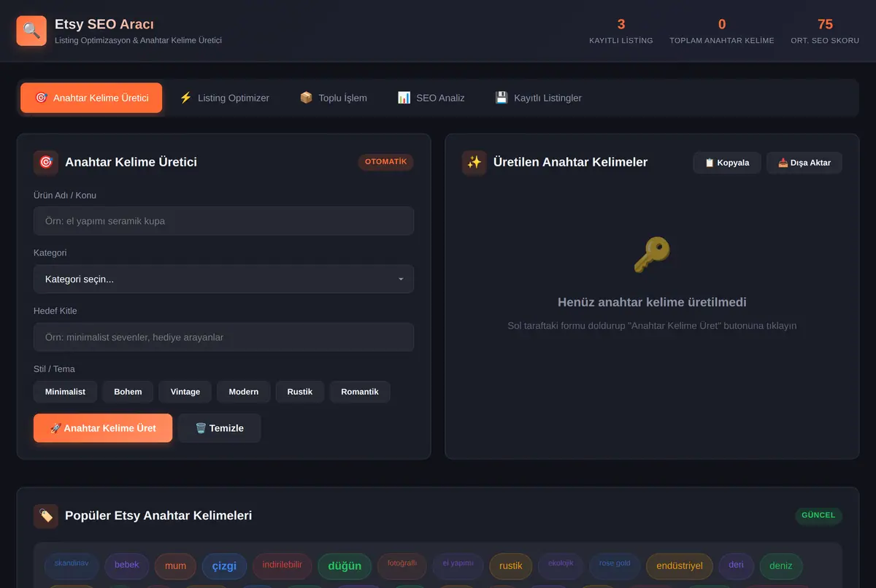Pick the "rustik" popular keyword tag
Viewport: 876px width, 588px height.
pyautogui.click(x=511, y=566)
